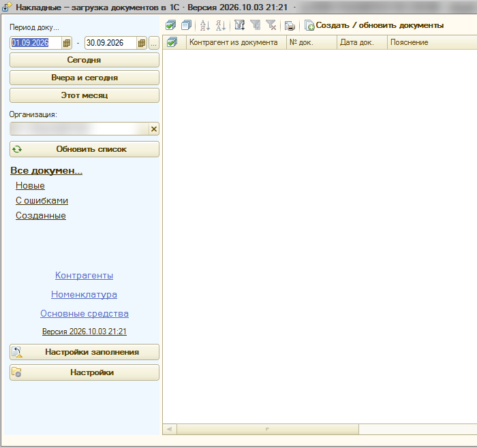
Task: Sort by the № док. column header
Action: coord(312,42)
